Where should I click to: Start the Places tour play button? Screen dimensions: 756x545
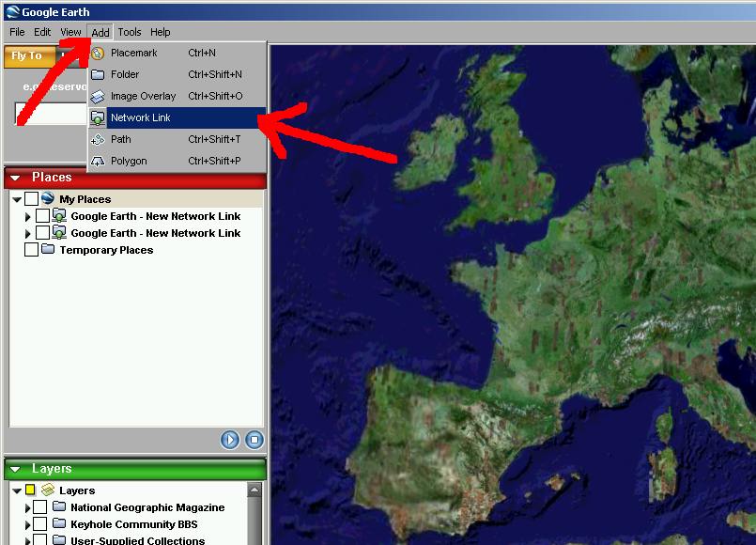coord(230,440)
